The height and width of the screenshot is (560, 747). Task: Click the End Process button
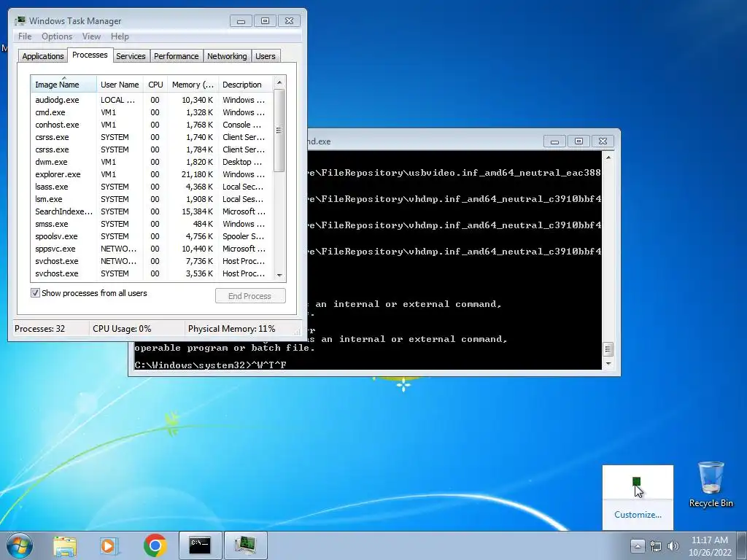(x=250, y=296)
